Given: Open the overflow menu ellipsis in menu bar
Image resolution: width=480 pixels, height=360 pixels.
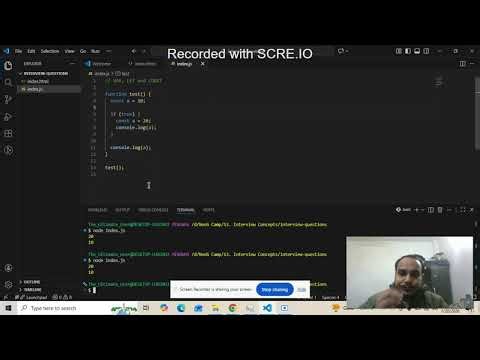Looking at the screenshot, I should tap(109, 51).
